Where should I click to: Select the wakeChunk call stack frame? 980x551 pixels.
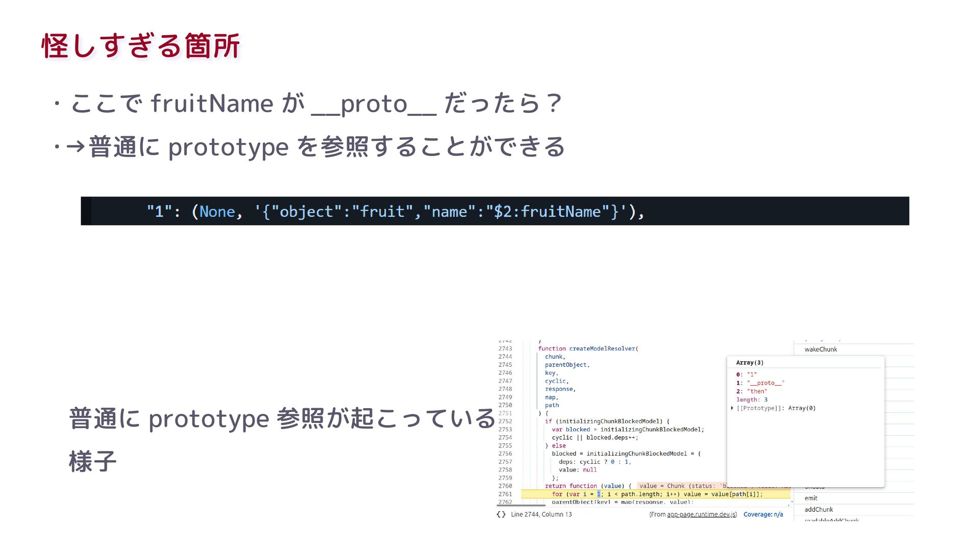pyautogui.click(x=821, y=349)
